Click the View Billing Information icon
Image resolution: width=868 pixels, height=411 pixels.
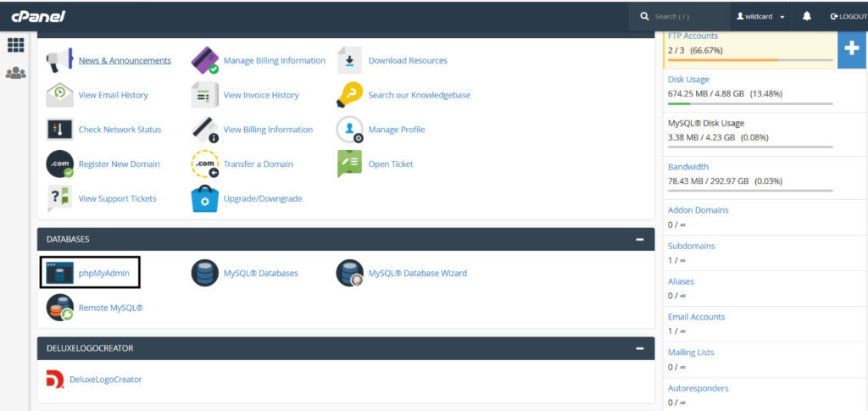point(205,130)
